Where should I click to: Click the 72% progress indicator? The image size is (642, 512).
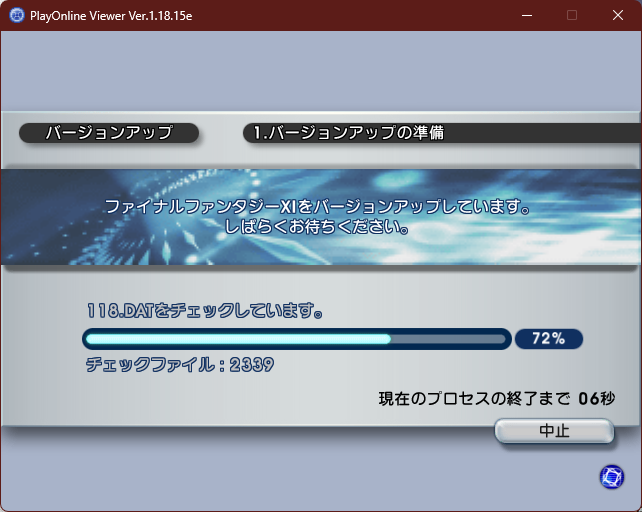click(549, 339)
